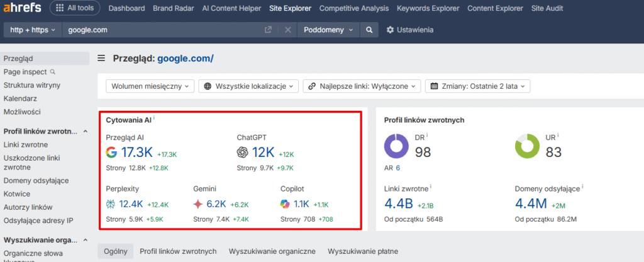Click the UR info icon
This screenshot has width=644, height=262.
tap(558, 135)
